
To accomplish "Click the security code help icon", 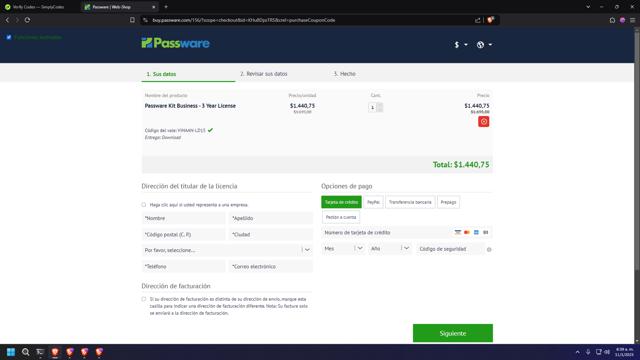I will 489,249.
